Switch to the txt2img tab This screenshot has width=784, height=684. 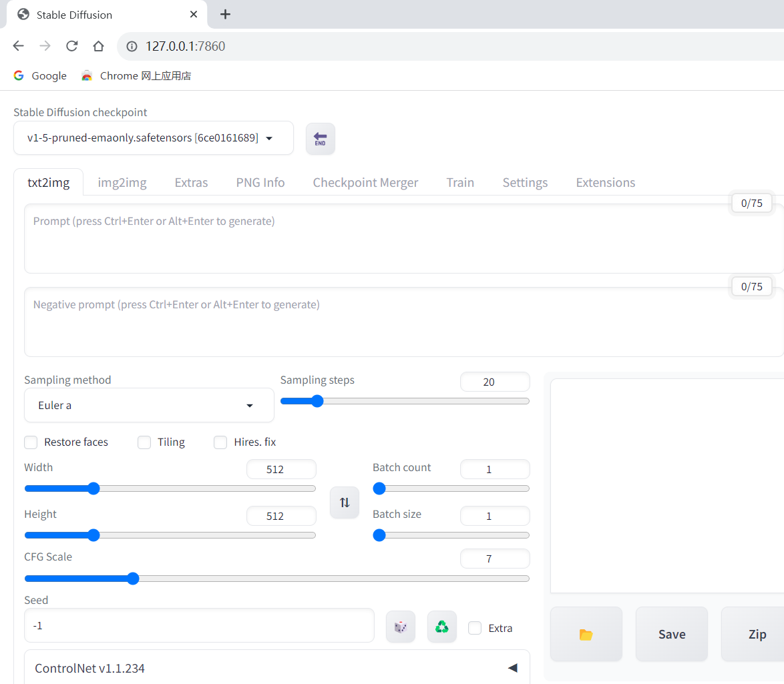coord(49,182)
